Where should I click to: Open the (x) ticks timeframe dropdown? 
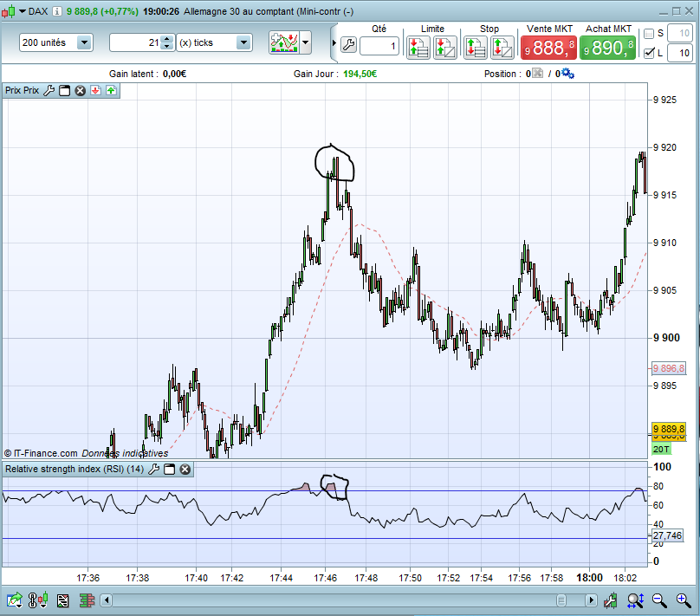(x=243, y=42)
